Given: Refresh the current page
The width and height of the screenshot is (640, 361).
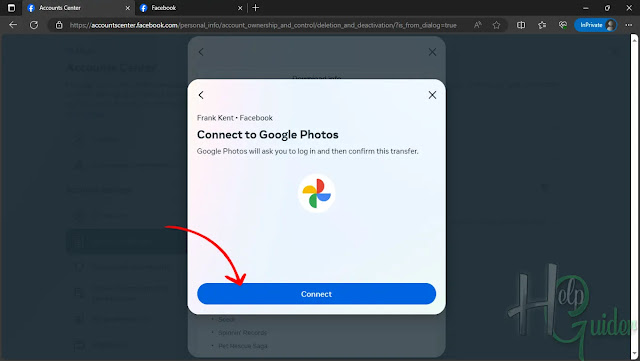Looking at the screenshot, I should click(34, 25).
